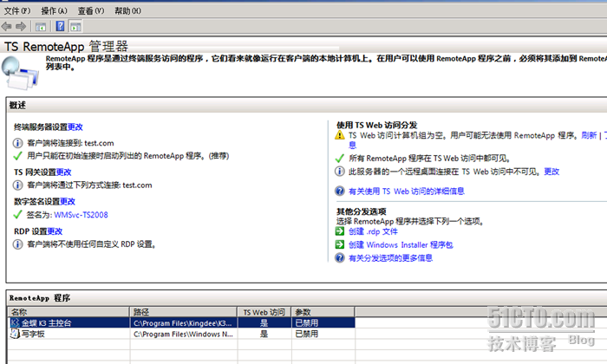
Task: Click the TS RemoteApp manager header icon
Action: coord(20,73)
